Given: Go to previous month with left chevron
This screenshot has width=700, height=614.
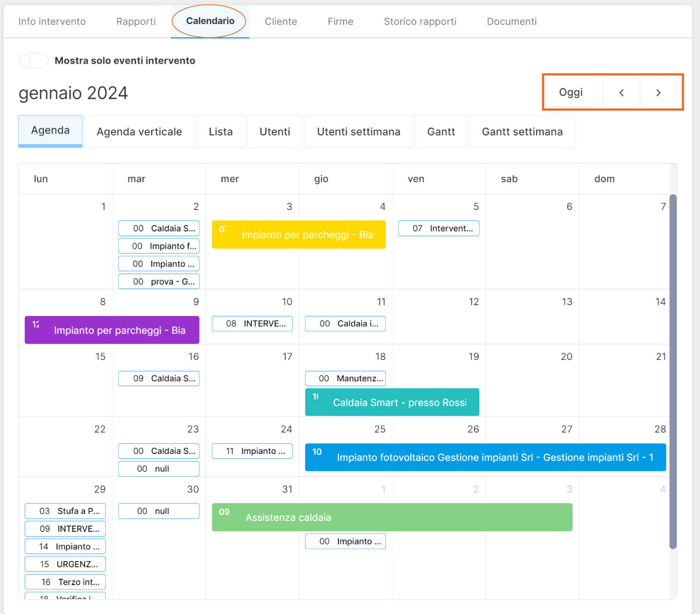Looking at the screenshot, I should 621,92.
